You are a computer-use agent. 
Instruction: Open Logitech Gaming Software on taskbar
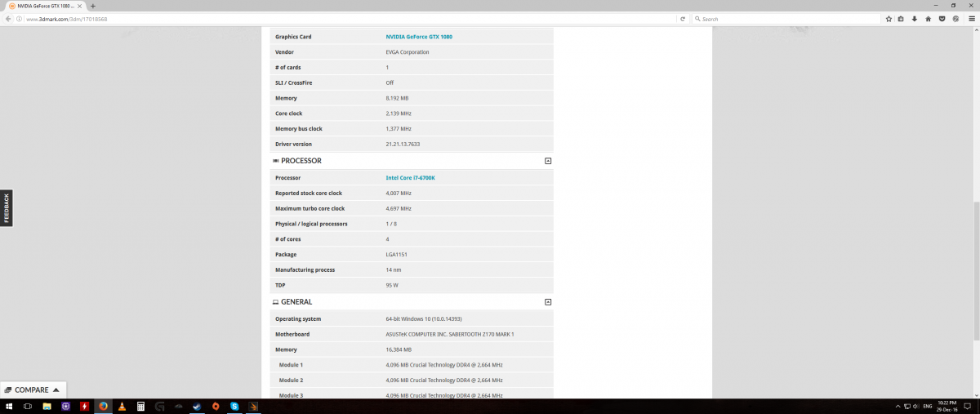click(x=159, y=407)
